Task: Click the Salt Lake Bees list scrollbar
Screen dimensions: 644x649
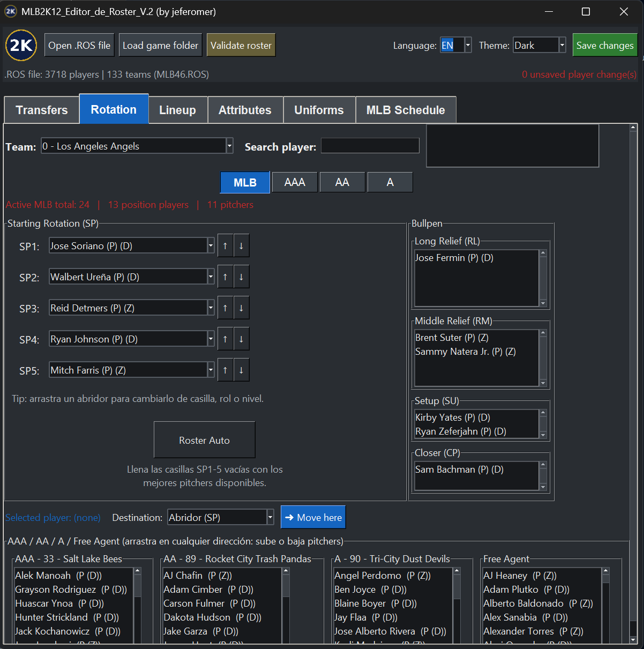Action: (x=137, y=606)
